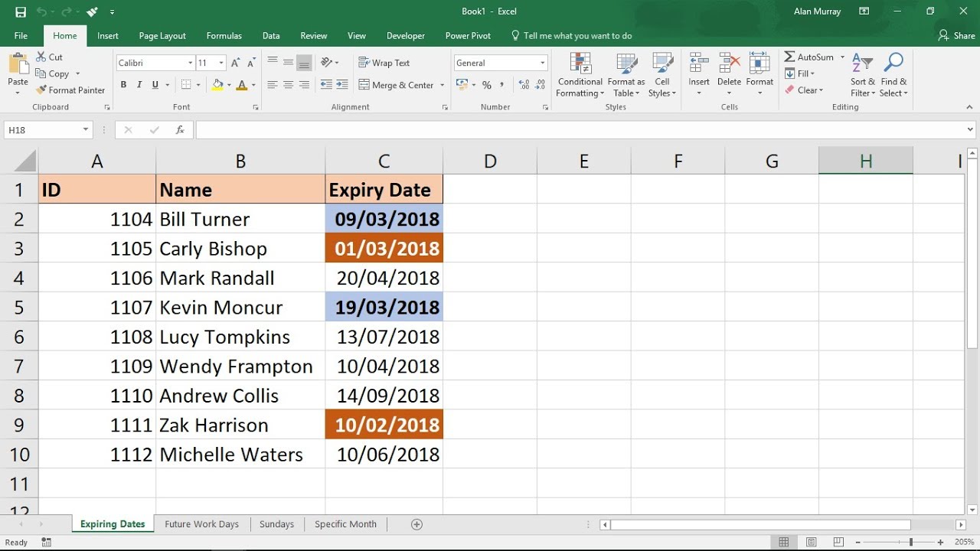Select cell with Carly Bishop
Viewport: 980px width, 551px height.
[x=240, y=249]
